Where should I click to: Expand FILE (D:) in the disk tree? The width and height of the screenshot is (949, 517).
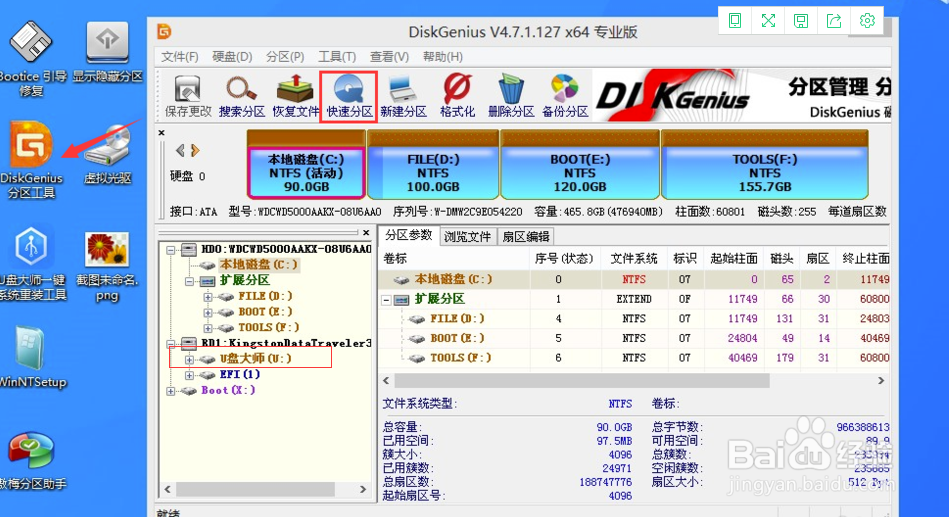[x=208, y=297]
